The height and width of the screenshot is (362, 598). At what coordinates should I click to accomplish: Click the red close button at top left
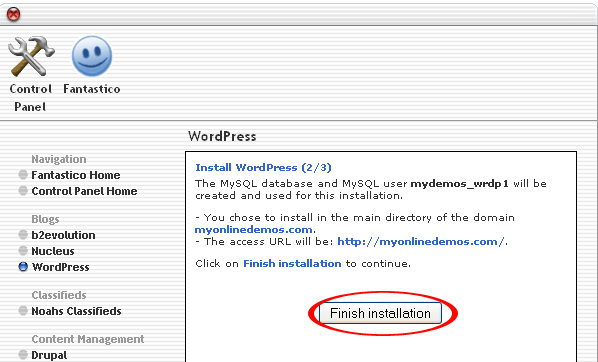14,14
